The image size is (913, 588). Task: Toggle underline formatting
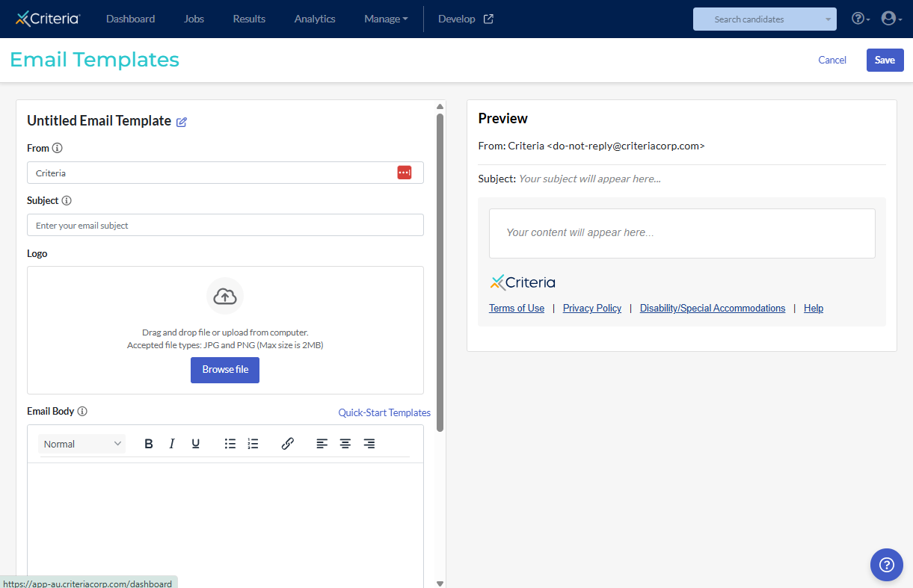pos(196,444)
